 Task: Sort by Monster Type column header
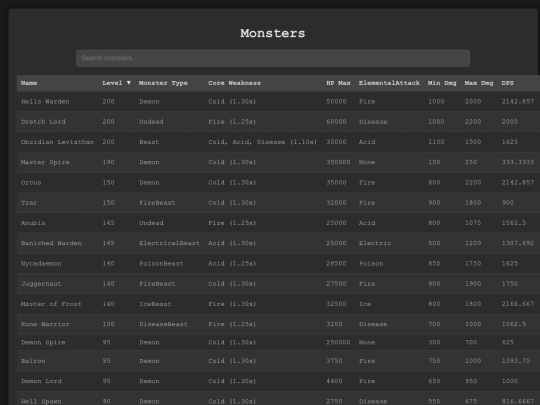point(163,83)
